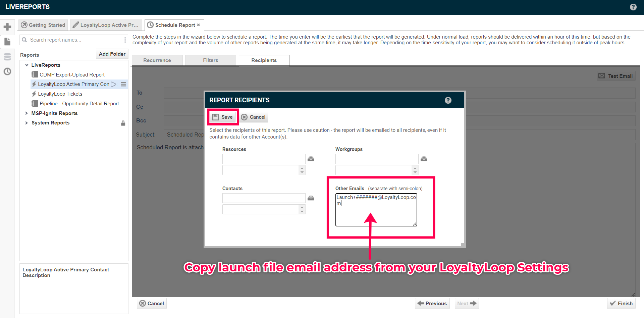Click the Workgroups list spinner arrows

click(415, 170)
